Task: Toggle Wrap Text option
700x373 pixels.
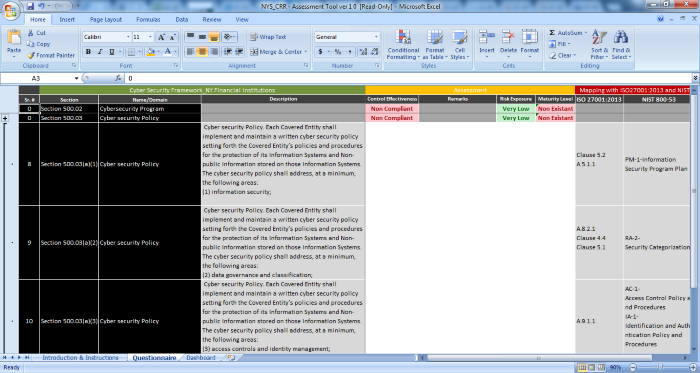Action: tap(268, 37)
